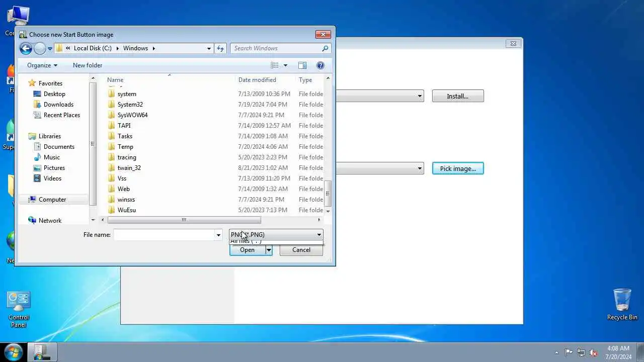The height and width of the screenshot is (362, 644).
Task: Open Recycle Bin on the desktop
Action: pos(622,304)
